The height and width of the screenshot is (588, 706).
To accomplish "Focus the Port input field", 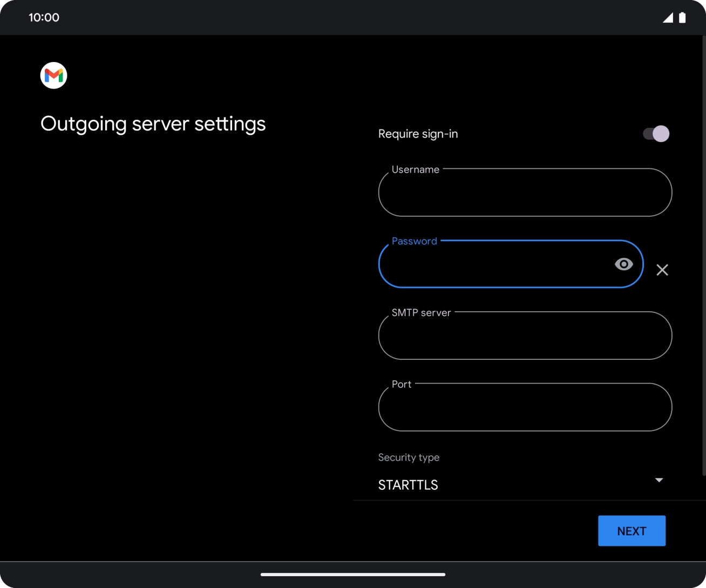I will (524, 407).
